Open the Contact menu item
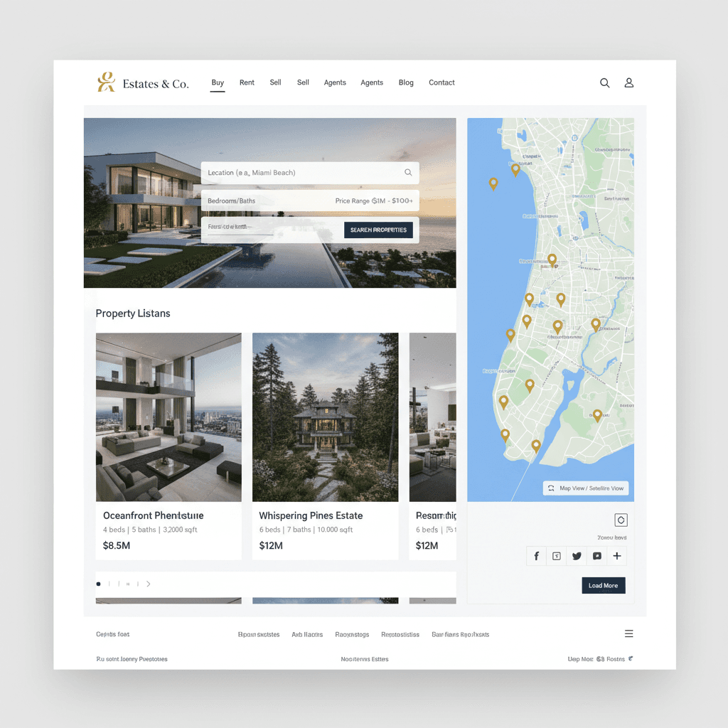 click(x=441, y=82)
